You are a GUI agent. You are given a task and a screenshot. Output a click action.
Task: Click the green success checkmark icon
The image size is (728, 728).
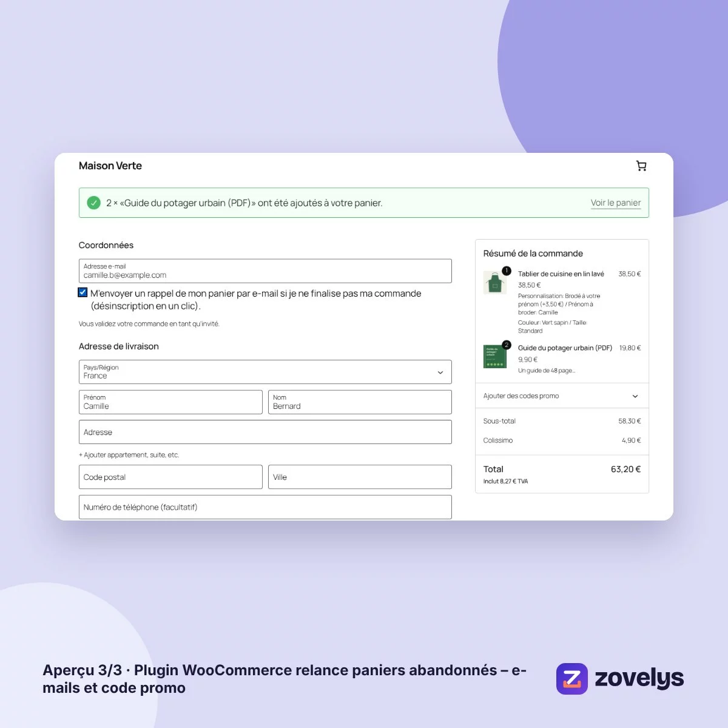click(93, 203)
